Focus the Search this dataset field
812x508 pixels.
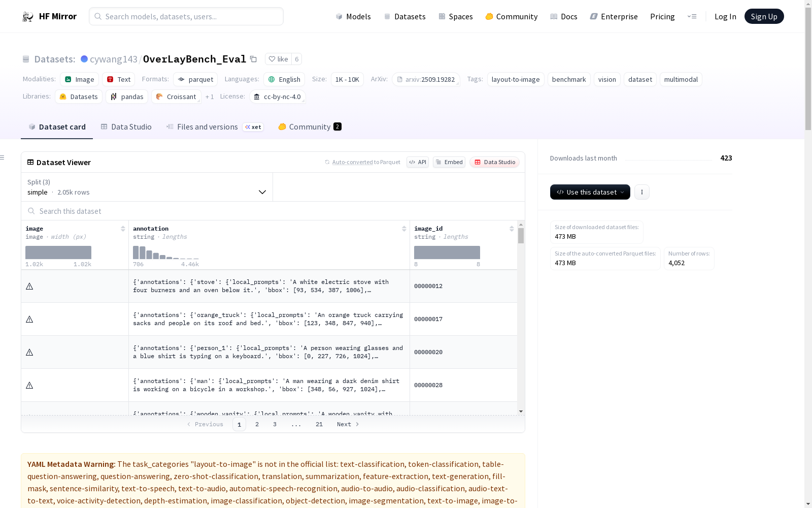[x=273, y=211]
